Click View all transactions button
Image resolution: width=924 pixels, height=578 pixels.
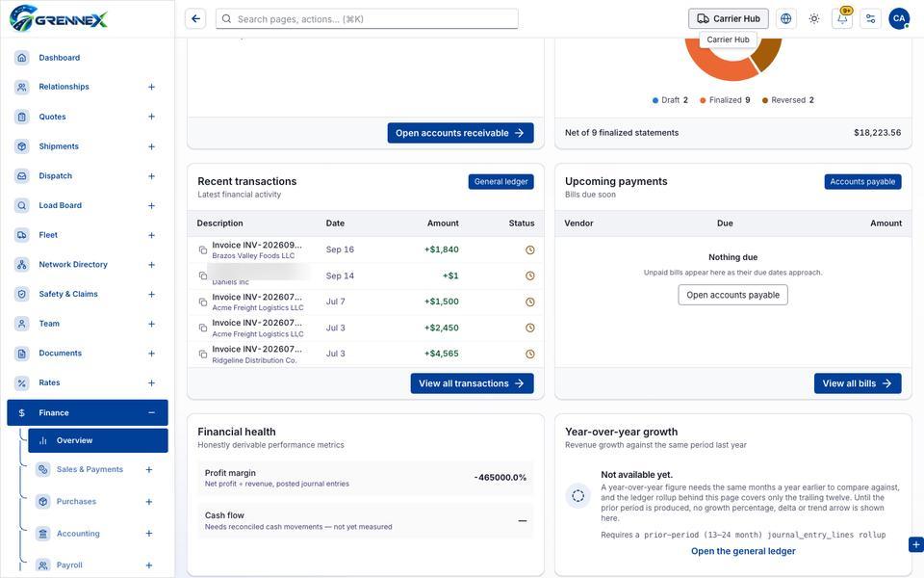(x=472, y=383)
